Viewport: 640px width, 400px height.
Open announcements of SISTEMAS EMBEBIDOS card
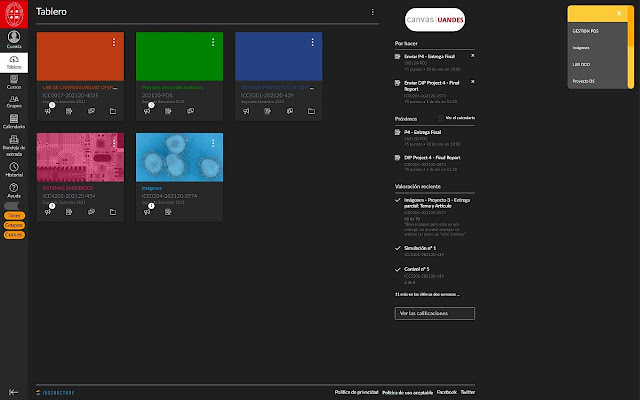point(48,212)
